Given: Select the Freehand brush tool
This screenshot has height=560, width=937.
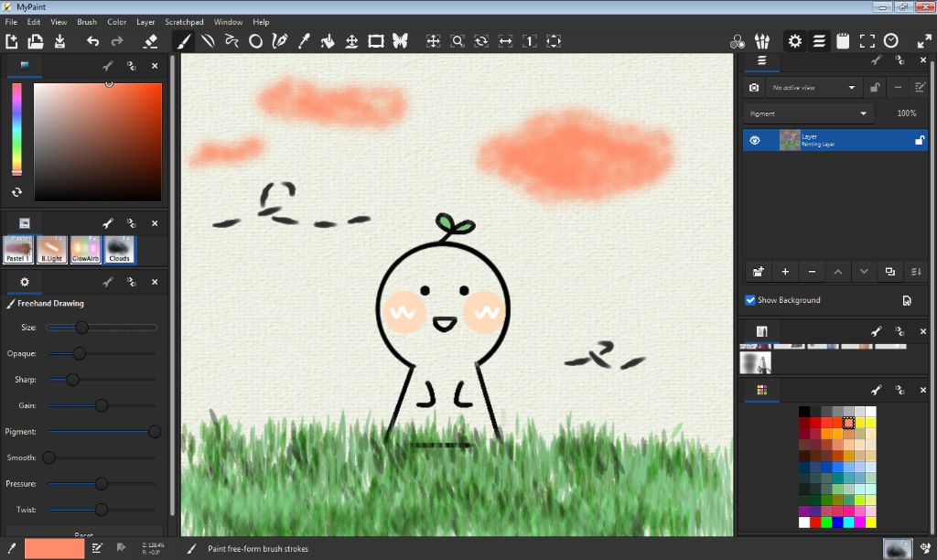Looking at the screenshot, I should (x=183, y=41).
